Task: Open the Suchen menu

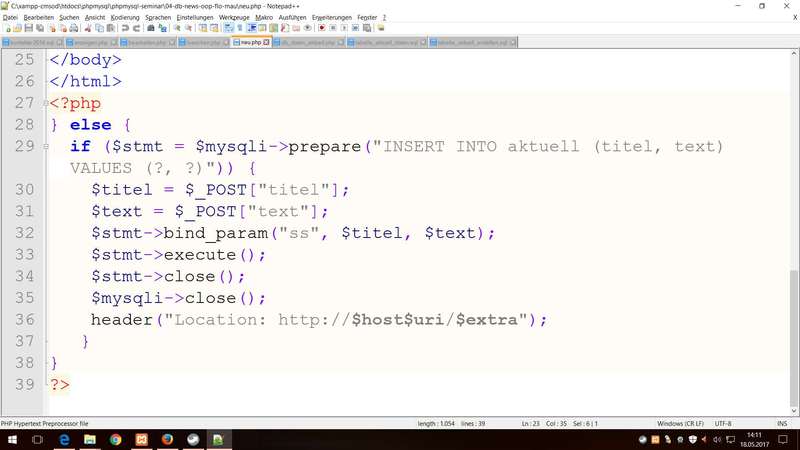Action: 69,17
